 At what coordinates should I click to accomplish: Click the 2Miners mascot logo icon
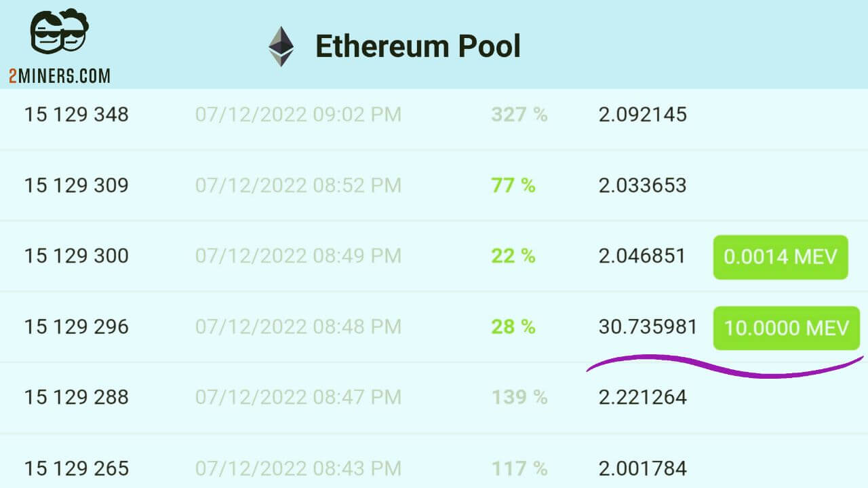[x=60, y=32]
